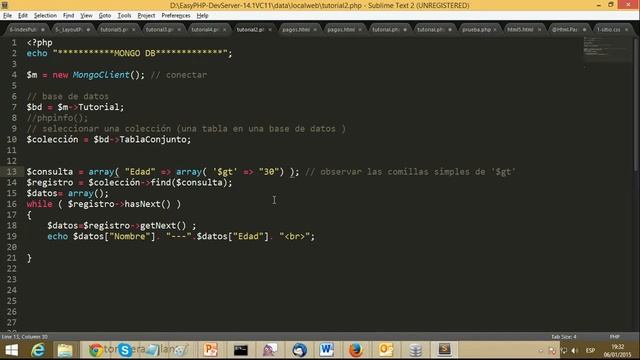Close the tutorial2.p tab

(x=270, y=30)
